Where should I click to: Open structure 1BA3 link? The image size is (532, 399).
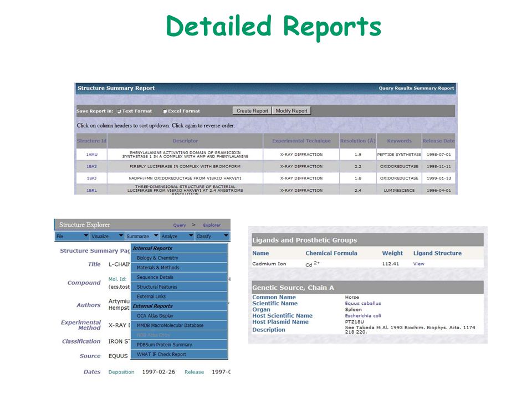(91, 167)
